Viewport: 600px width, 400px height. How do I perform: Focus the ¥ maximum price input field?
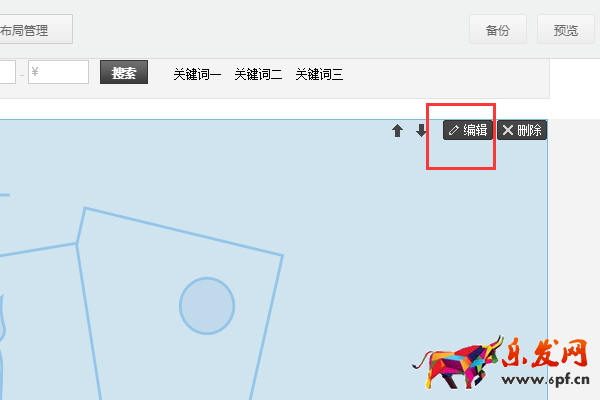pyautogui.click(x=58, y=72)
